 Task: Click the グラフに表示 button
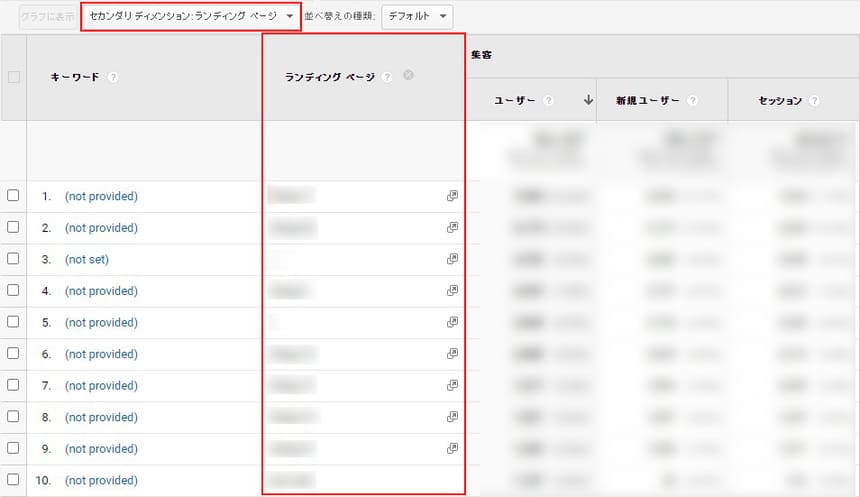[46, 17]
